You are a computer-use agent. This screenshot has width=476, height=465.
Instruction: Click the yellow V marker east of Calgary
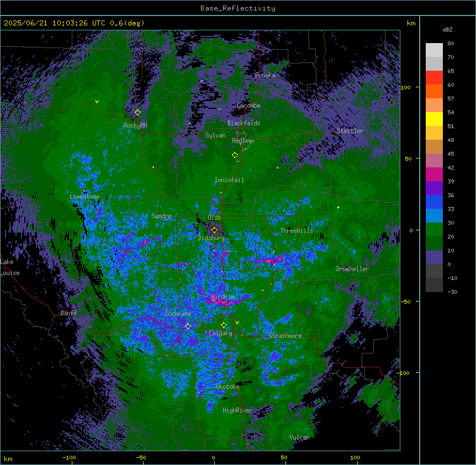point(237,323)
